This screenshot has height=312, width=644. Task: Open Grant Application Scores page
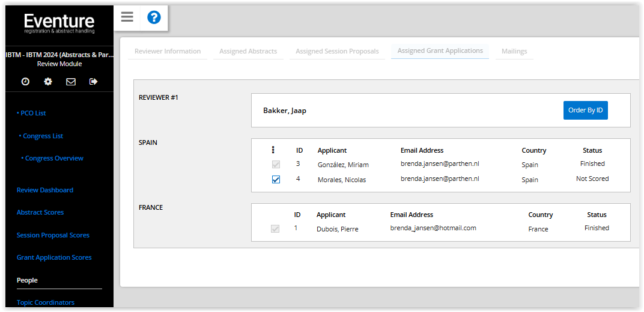tap(54, 257)
